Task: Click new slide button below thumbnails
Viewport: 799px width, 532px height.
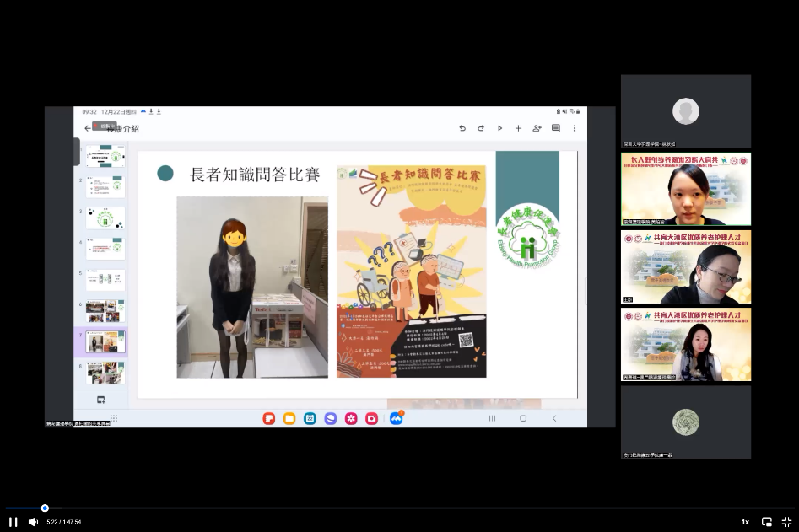Action: (101, 400)
